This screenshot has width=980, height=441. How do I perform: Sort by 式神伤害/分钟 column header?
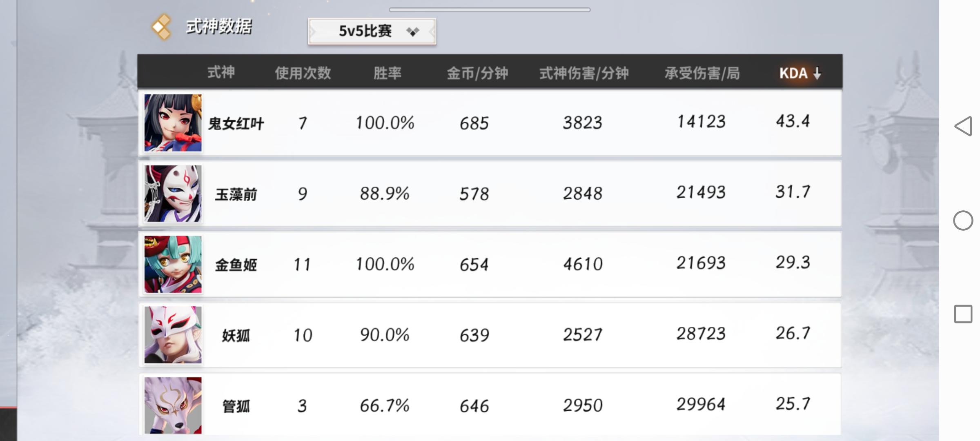tap(584, 73)
